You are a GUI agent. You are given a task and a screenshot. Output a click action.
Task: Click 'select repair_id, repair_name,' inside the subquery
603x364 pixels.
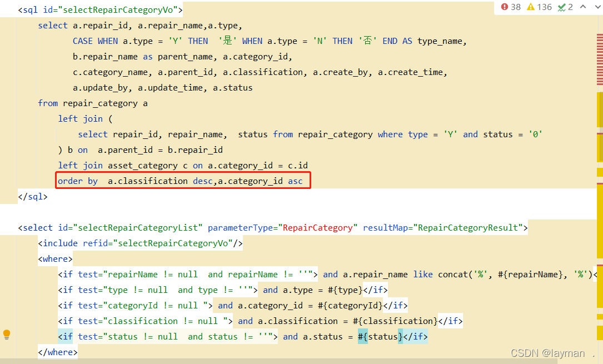(x=153, y=134)
